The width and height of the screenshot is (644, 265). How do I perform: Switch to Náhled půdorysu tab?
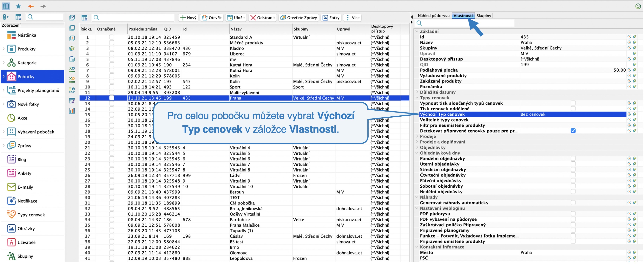point(433,16)
